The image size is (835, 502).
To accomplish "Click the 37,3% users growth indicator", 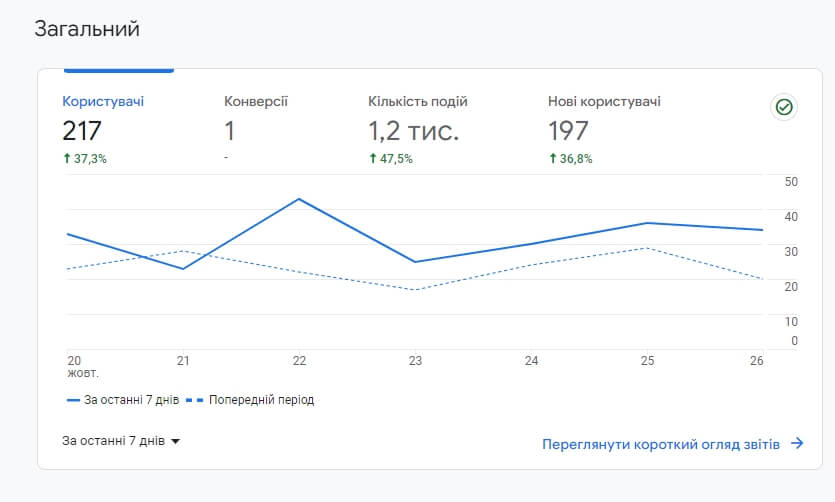I will (x=85, y=159).
